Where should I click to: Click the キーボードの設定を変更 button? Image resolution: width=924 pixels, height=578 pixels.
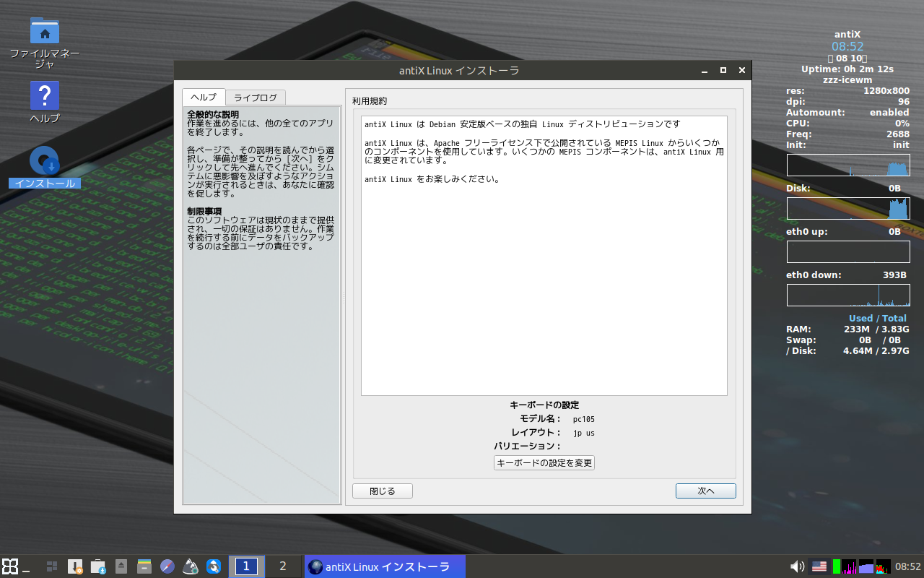[x=544, y=462]
